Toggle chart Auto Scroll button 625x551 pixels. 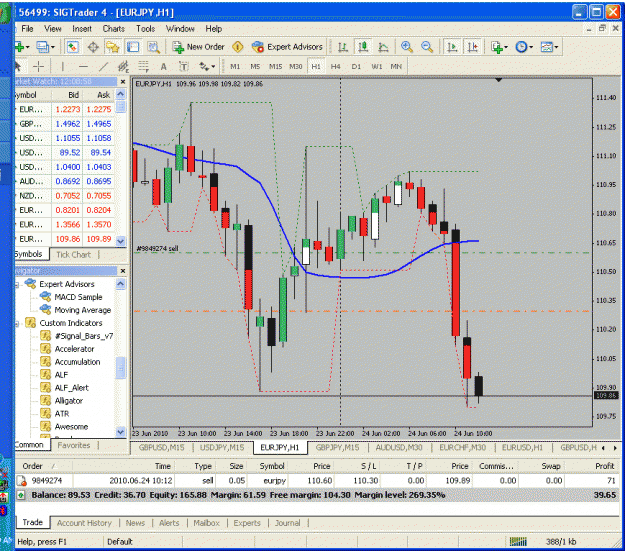452,47
